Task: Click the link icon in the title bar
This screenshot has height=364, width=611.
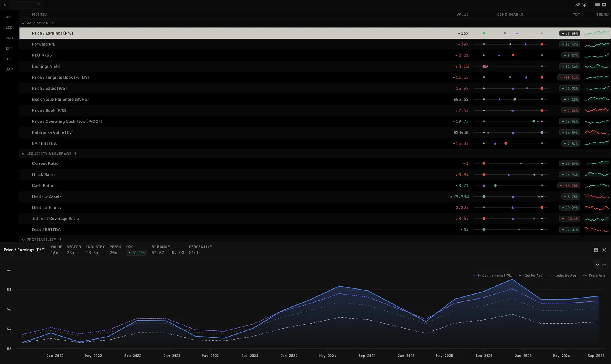Action: [577, 5]
